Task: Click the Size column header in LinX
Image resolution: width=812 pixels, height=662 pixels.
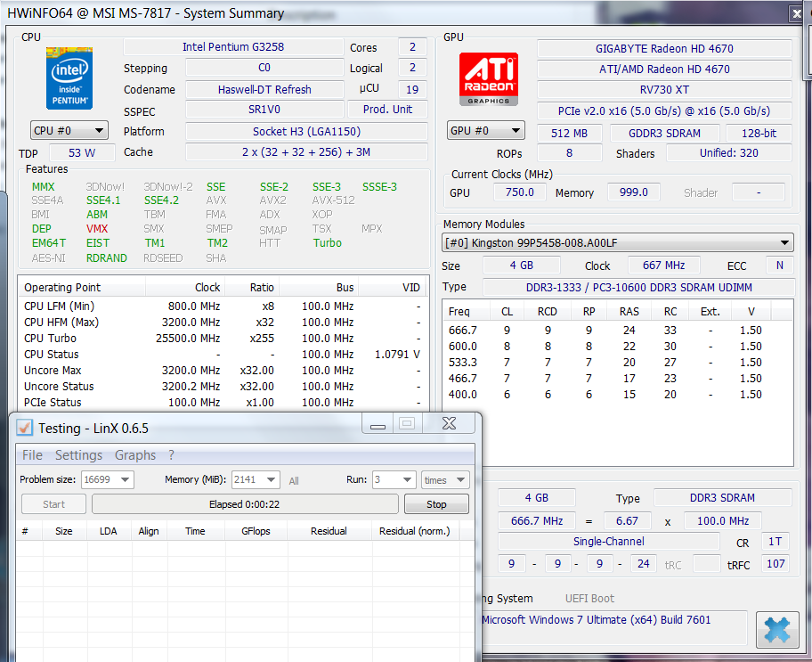Action: pos(64,531)
